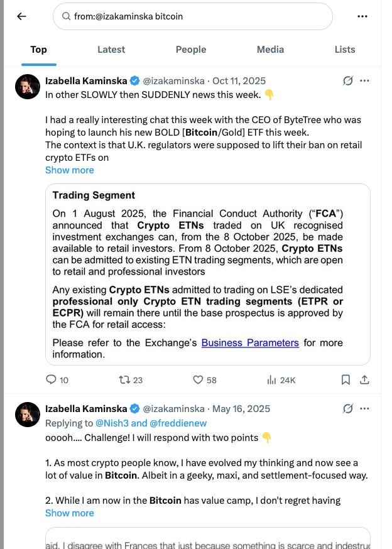This screenshot has height=549, width=392.
Task: Open search options three-dot menu
Action: coord(362,16)
